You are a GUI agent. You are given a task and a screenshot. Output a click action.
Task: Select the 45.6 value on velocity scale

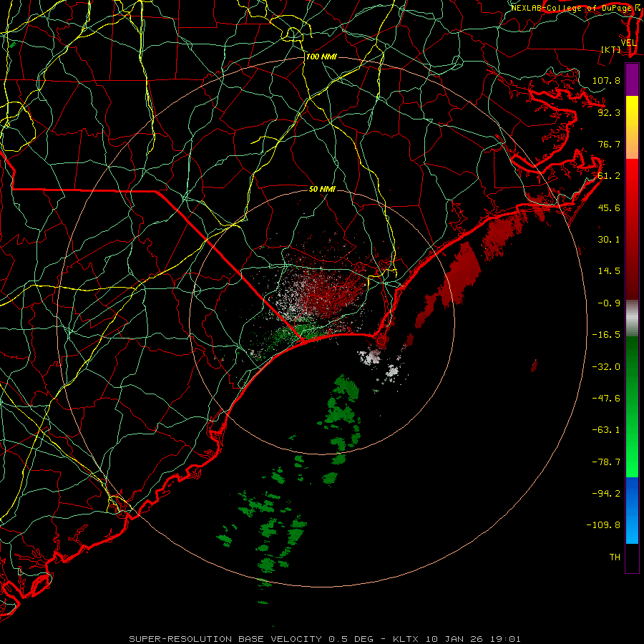pyautogui.click(x=609, y=208)
